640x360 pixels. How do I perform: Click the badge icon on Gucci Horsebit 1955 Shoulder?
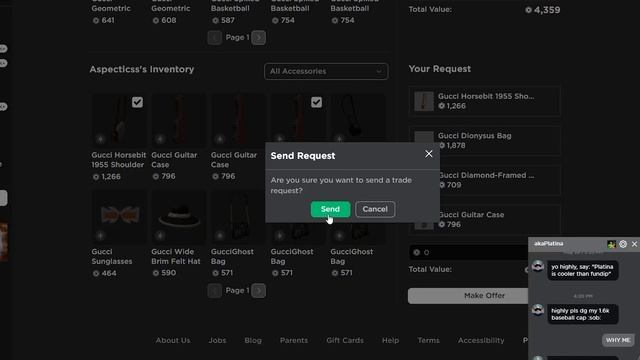point(100,139)
